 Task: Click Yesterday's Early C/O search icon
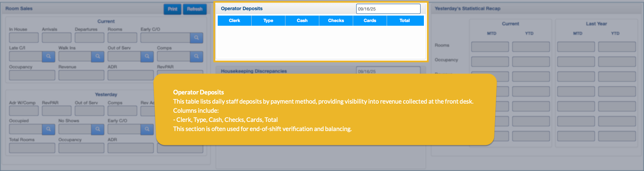(x=147, y=129)
